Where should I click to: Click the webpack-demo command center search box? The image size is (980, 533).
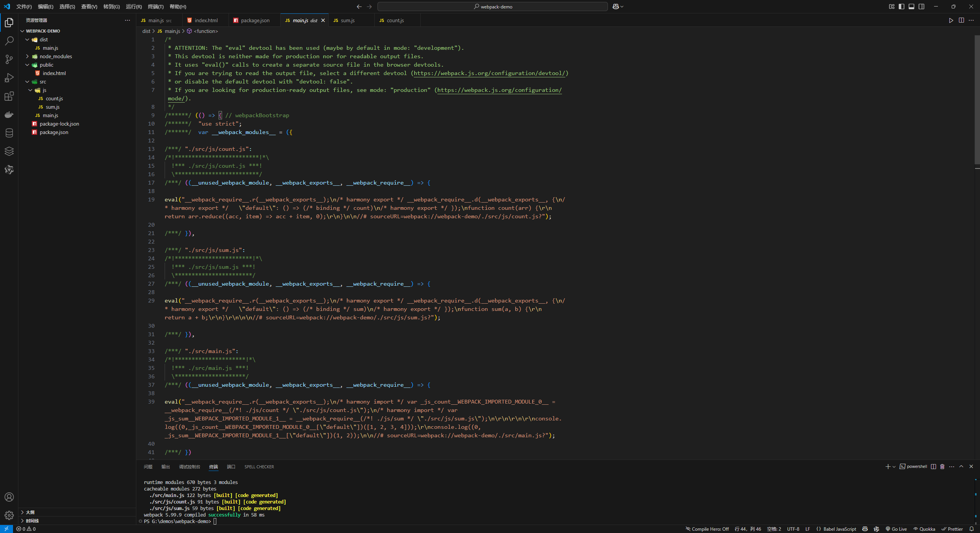[493, 7]
